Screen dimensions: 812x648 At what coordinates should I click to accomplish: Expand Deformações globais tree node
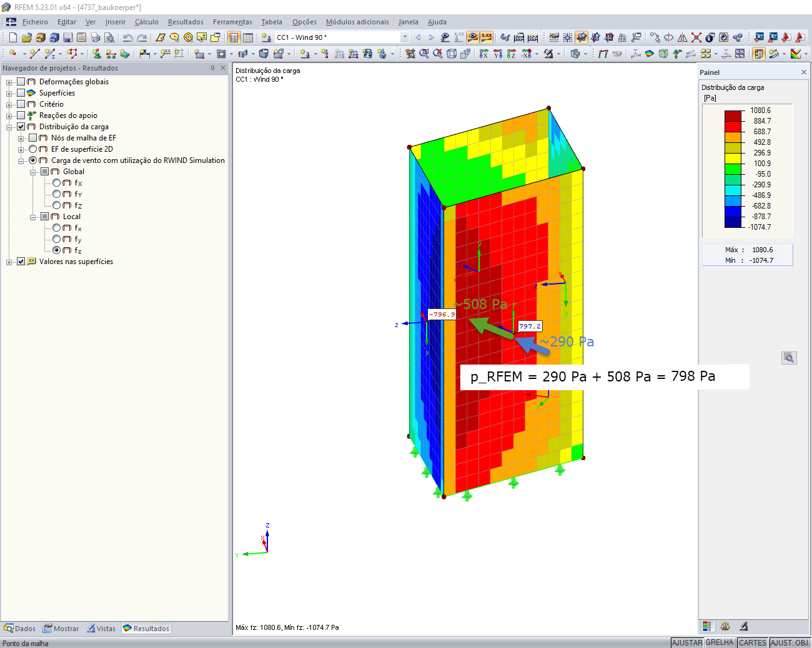[x=9, y=82]
